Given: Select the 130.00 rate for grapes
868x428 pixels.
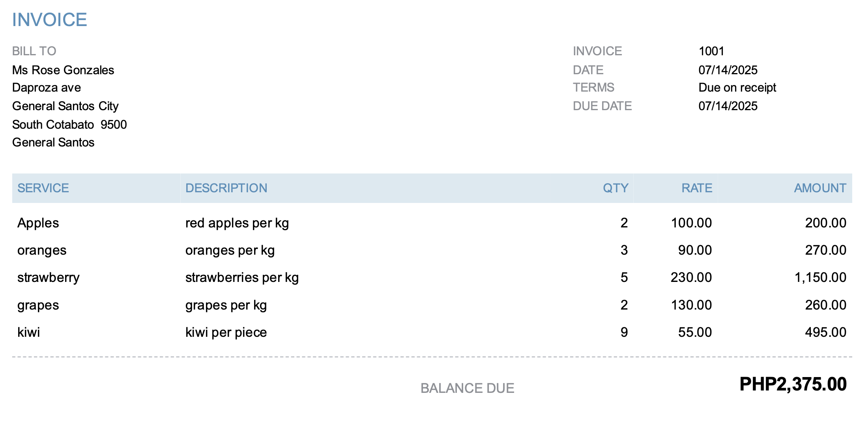Looking at the screenshot, I should coord(691,305).
